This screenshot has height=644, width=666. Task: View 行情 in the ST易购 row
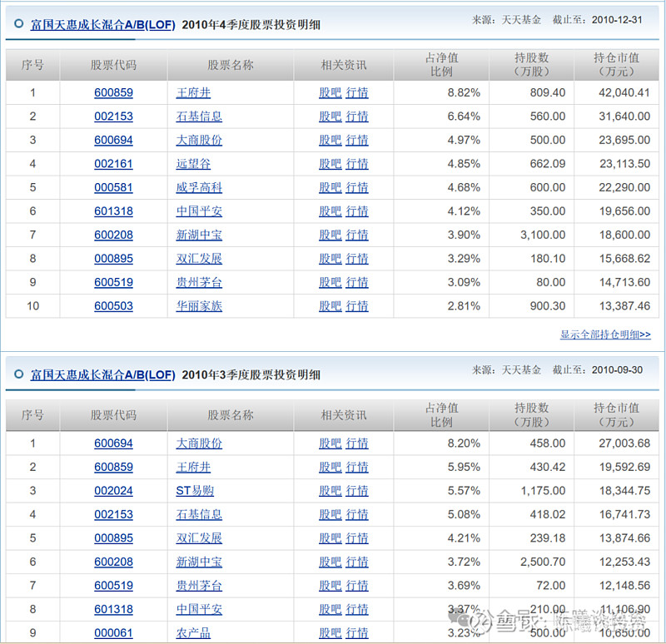coord(357,491)
